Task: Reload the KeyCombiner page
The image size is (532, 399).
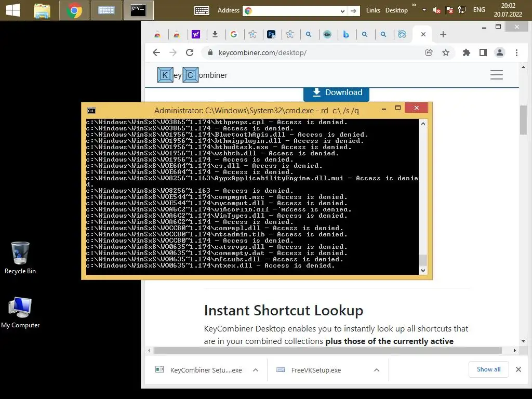Action: [190, 52]
